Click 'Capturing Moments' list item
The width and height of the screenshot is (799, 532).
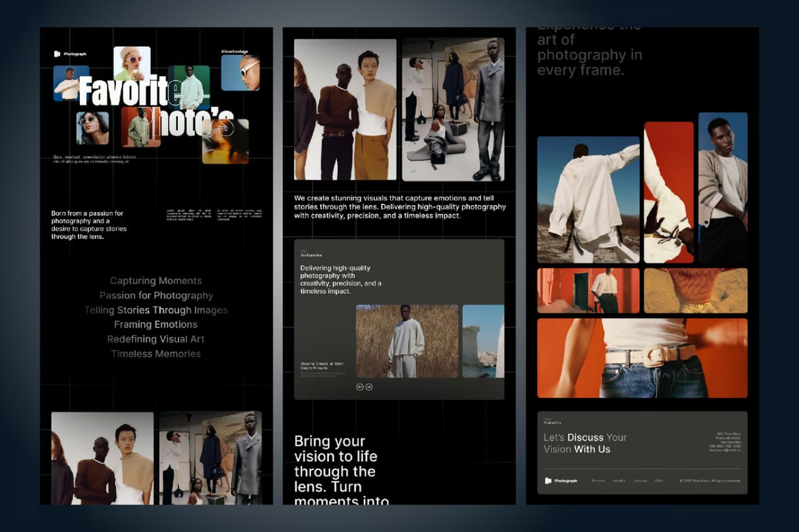pos(156,281)
